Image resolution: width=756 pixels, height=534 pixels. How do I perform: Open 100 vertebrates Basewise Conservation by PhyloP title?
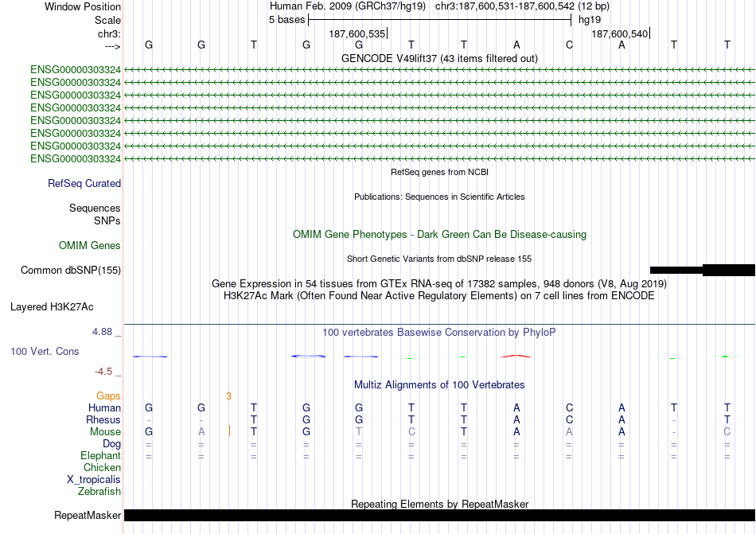point(439,332)
